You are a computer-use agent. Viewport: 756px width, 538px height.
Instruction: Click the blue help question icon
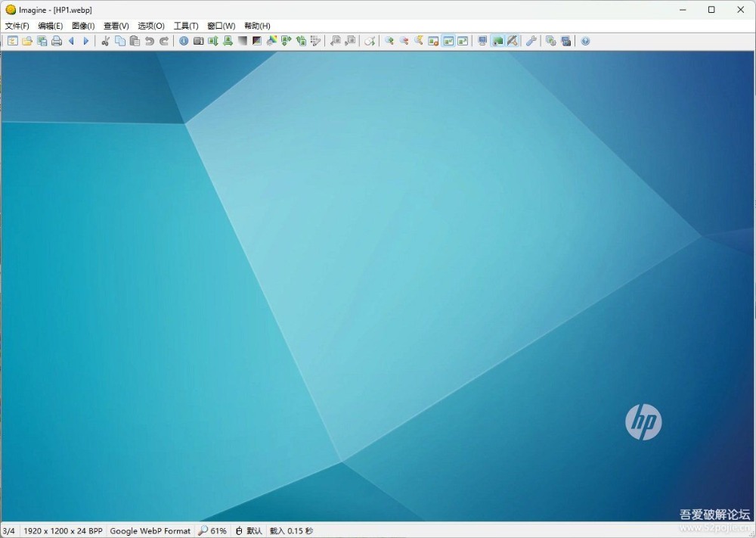tap(585, 41)
